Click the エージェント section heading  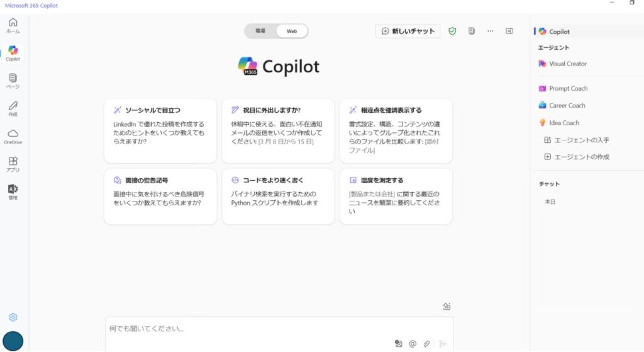553,48
